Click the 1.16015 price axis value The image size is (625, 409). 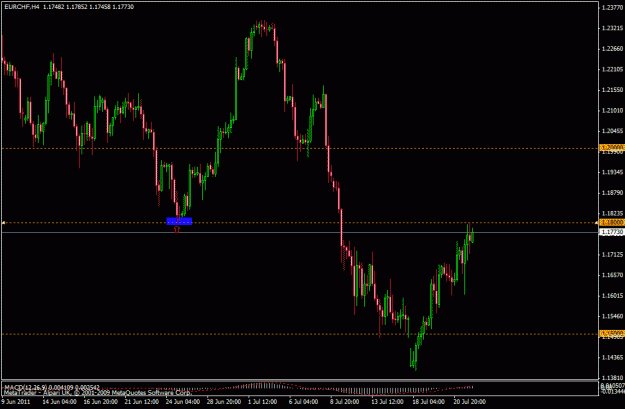click(x=613, y=296)
